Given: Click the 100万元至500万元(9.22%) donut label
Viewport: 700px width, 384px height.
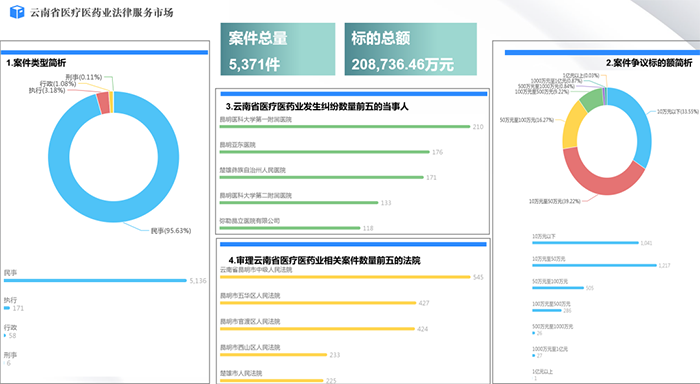Looking at the screenshot, I should click(x=542, y=92).
